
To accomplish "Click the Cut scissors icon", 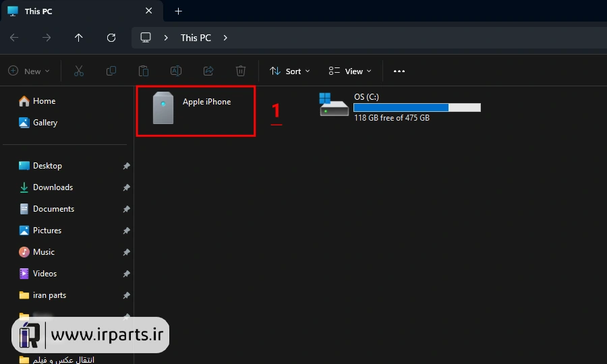I will point(79,71).
